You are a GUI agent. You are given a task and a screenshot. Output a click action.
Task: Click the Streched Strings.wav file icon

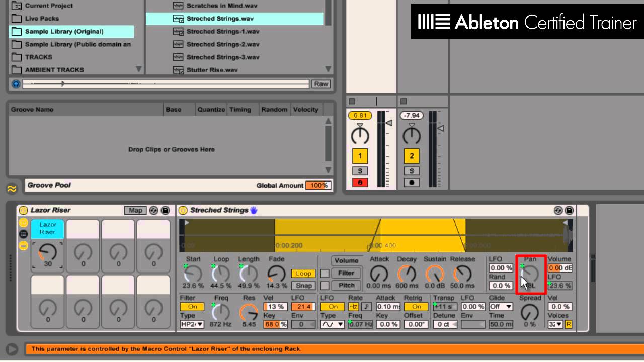coord(178,19)
